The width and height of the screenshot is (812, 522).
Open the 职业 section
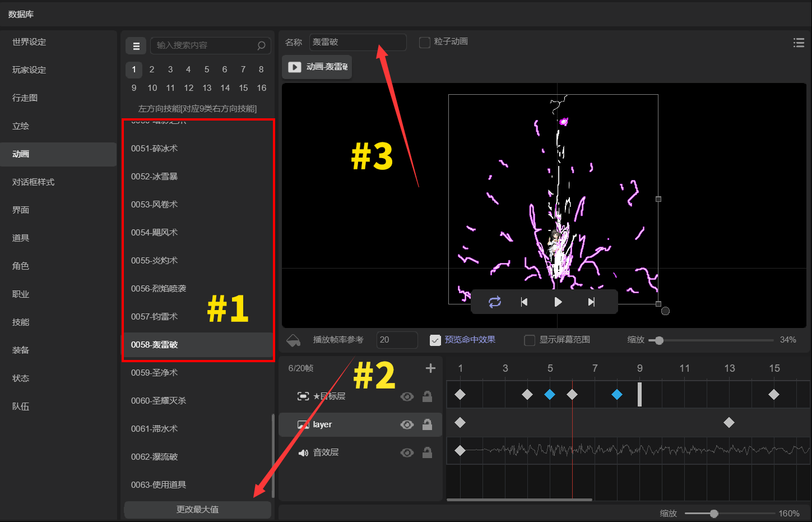coord(58,294)
